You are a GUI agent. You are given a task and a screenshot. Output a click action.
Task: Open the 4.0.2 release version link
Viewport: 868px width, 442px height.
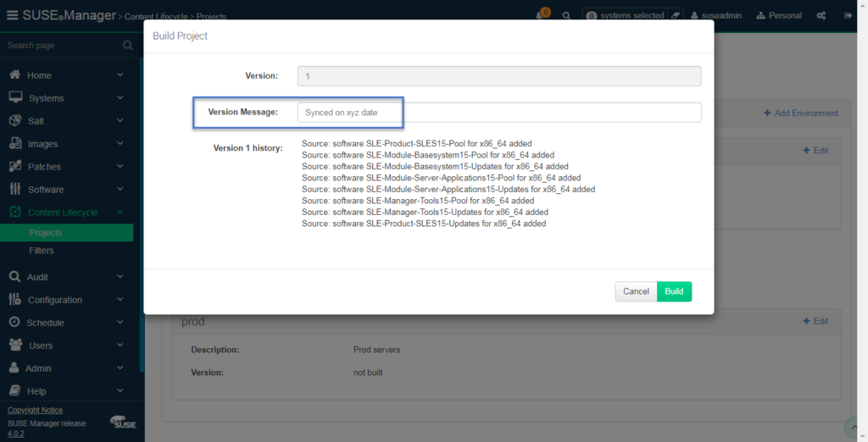pos(15,434)
